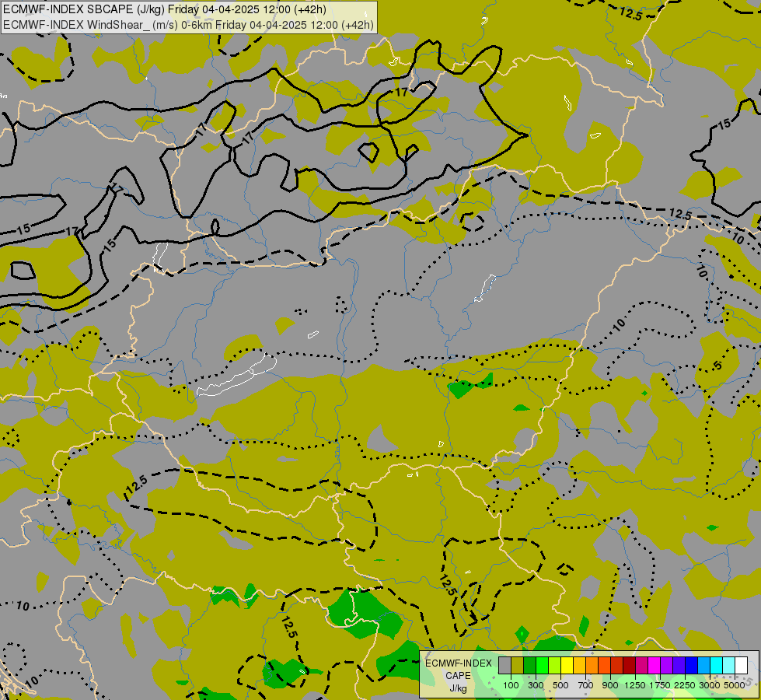Click the ECMWF-INDEX label in the legend
761x700 pixels.
(459, 663)
